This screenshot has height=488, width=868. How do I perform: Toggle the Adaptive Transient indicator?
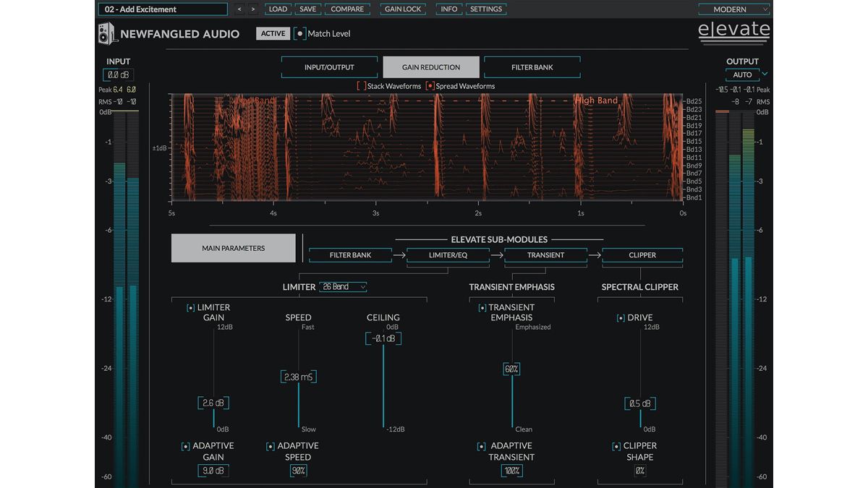[482, 446]
